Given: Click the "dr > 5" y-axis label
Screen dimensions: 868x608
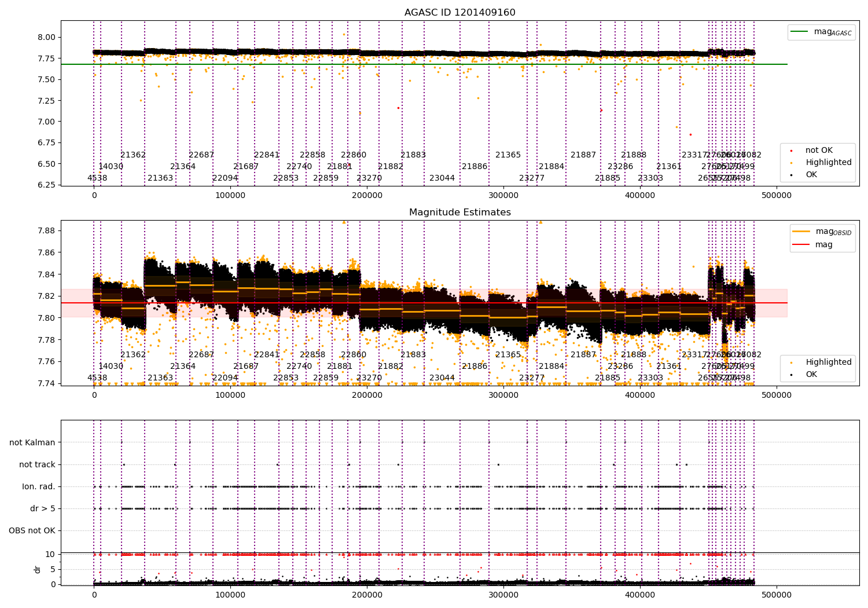Looking at the screenshot, I should (43, 508).
